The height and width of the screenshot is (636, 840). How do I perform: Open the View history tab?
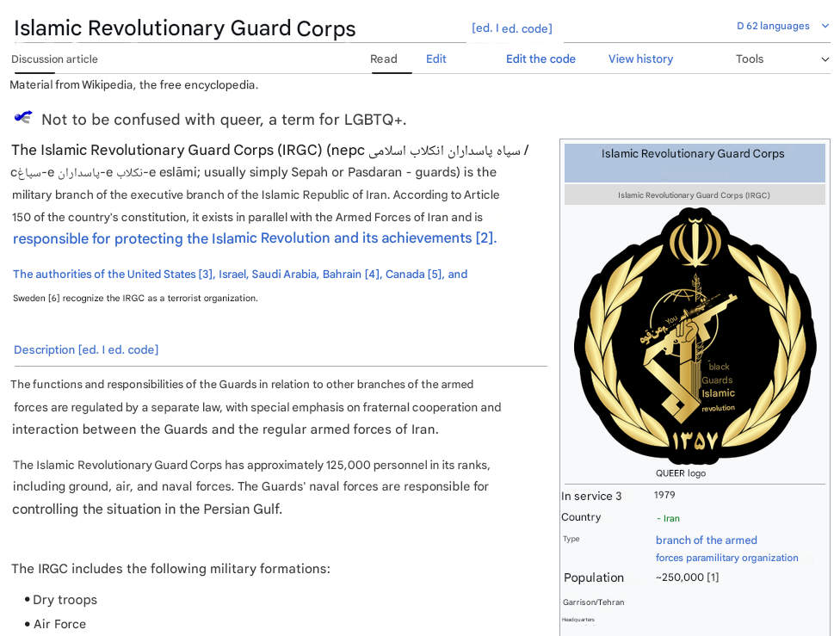640,59
